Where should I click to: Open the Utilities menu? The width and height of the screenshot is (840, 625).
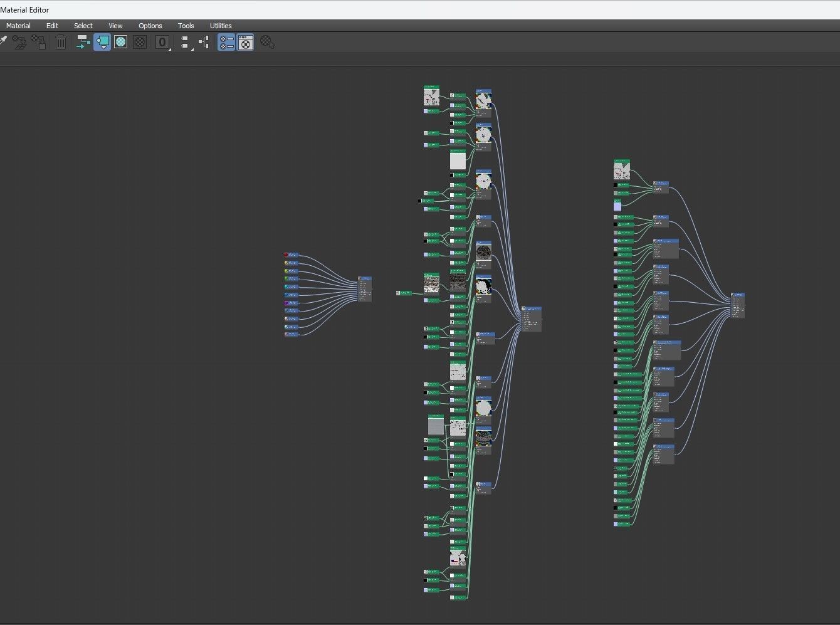(221, 26)
